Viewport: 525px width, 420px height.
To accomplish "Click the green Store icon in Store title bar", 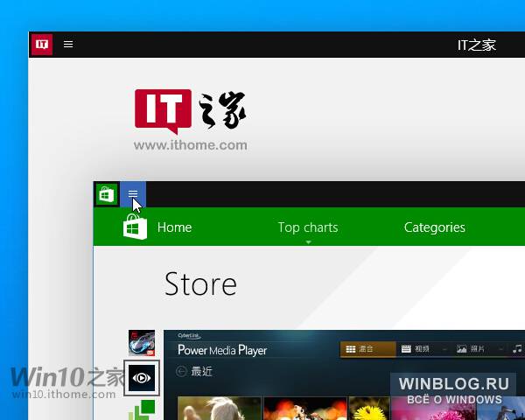I will pos(107,194).
